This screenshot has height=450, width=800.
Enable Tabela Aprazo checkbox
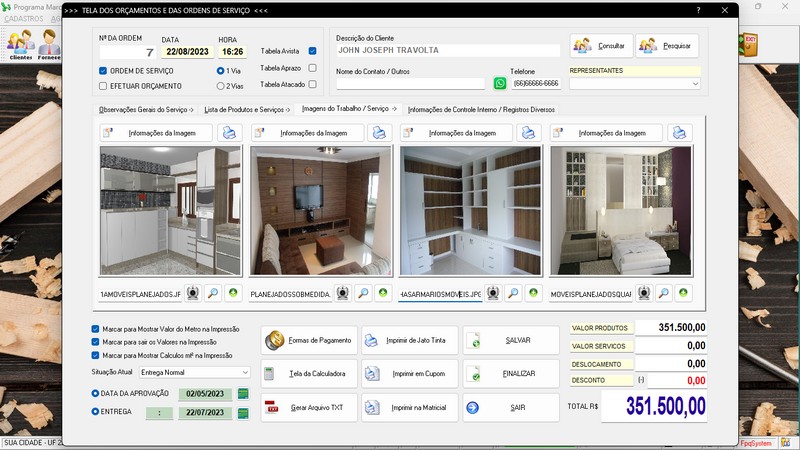tap(313, 68)
